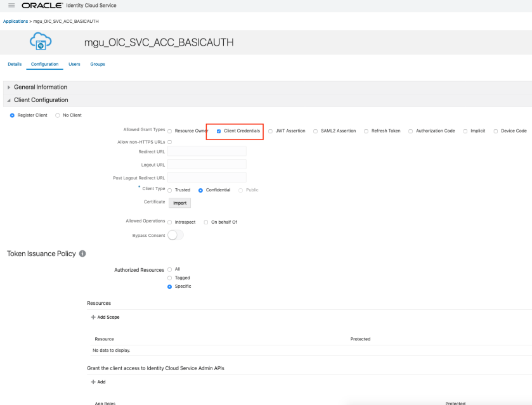Toggle the Bypass Consent switch
This screenshot has width=532, height=405.
coord(176,235)
